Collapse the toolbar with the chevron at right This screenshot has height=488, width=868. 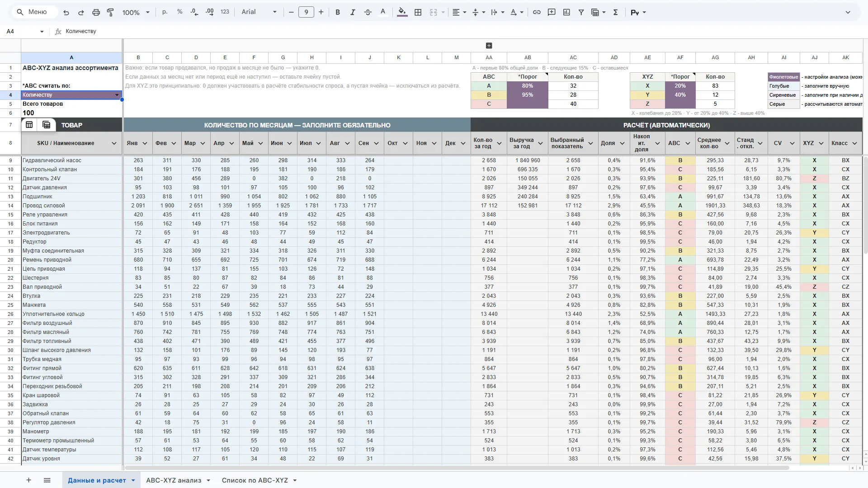click(x=848, y=12)
